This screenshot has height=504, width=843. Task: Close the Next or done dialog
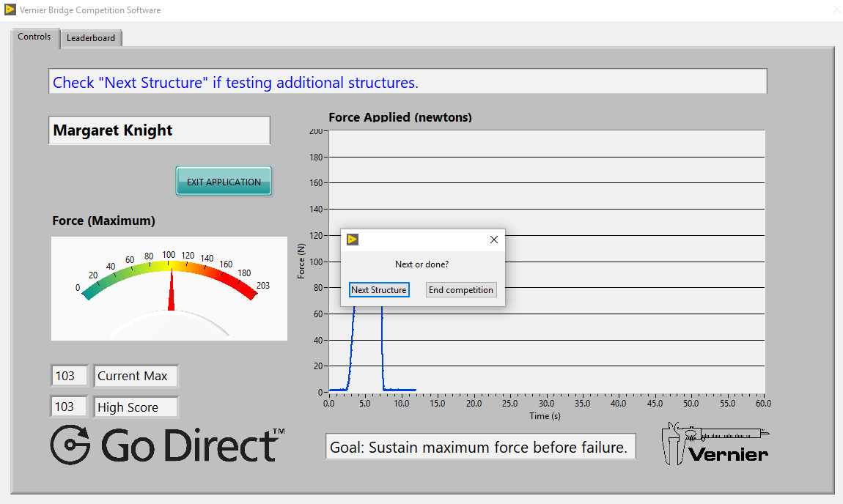coord(493,240)
